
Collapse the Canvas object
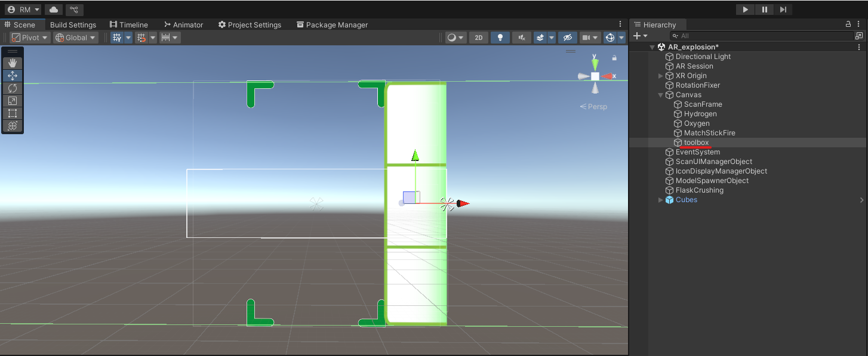(661, 95)
